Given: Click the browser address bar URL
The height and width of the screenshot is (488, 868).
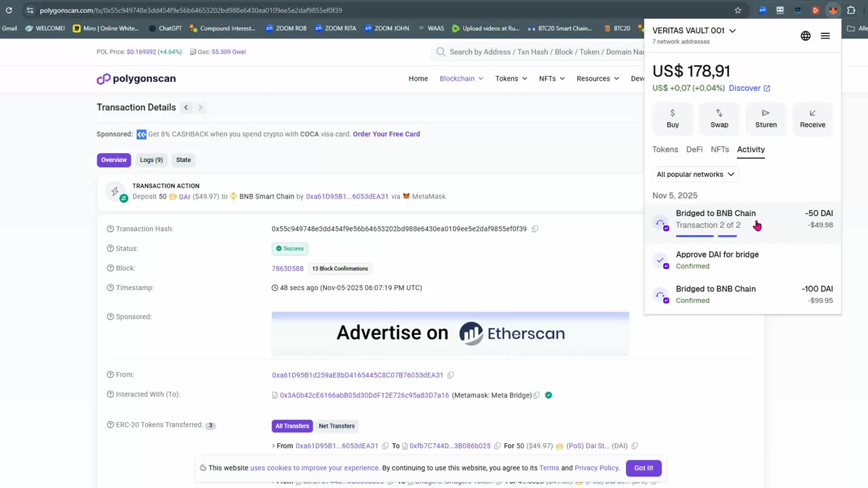Looking at the screenshot, I should [x=191, y=10].
